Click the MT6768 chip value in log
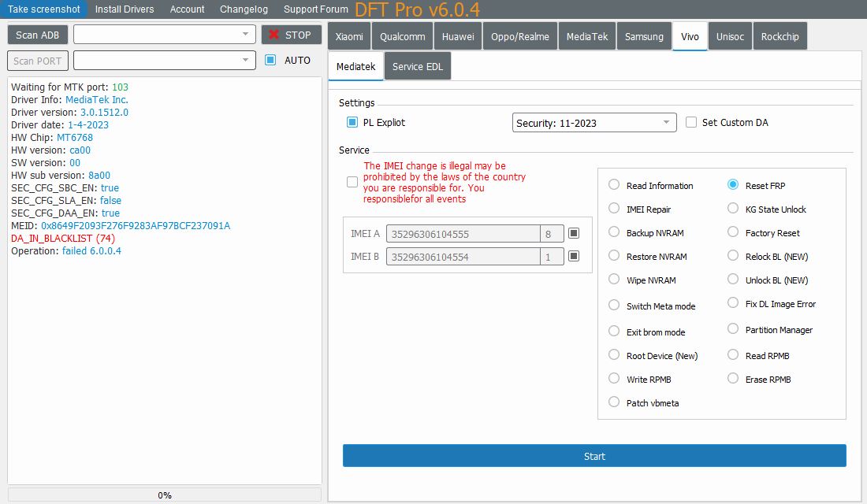The height and width of the screenshot is (504, 867). [75, 137]
